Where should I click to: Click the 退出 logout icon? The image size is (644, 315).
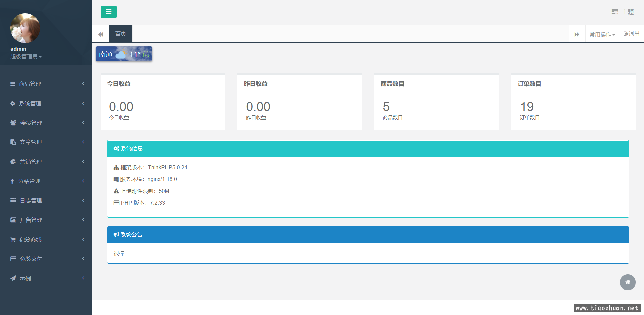pyautogui.click(x=626, y=34)
